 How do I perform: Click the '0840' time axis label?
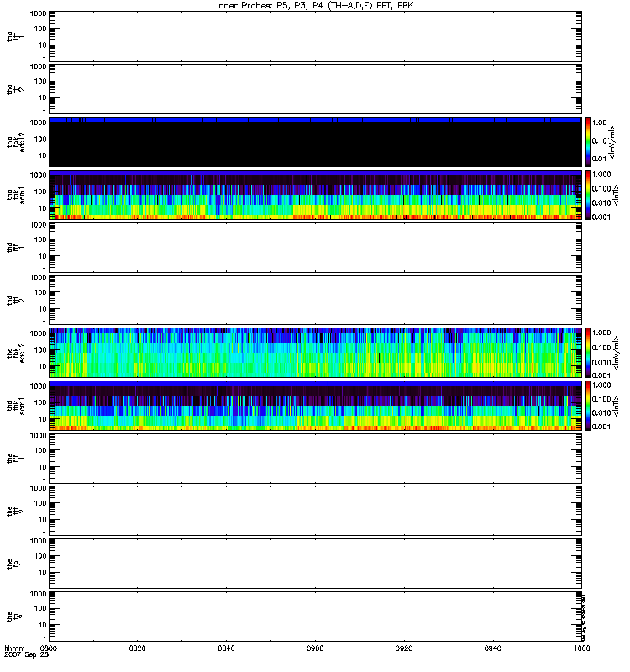click(x=226, y=648)
